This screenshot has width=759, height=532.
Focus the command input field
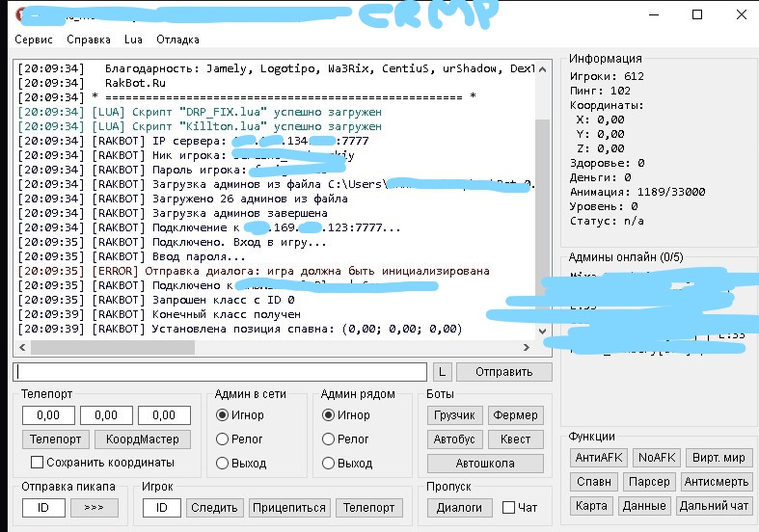[220, 372]
